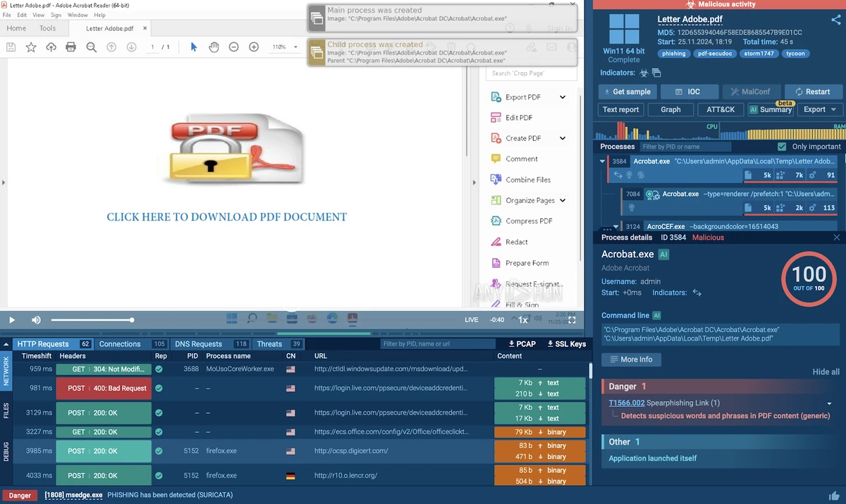Click the video progress slider handle
The width and height of the screenshot is (846, 504).
[x=132, y=320]
